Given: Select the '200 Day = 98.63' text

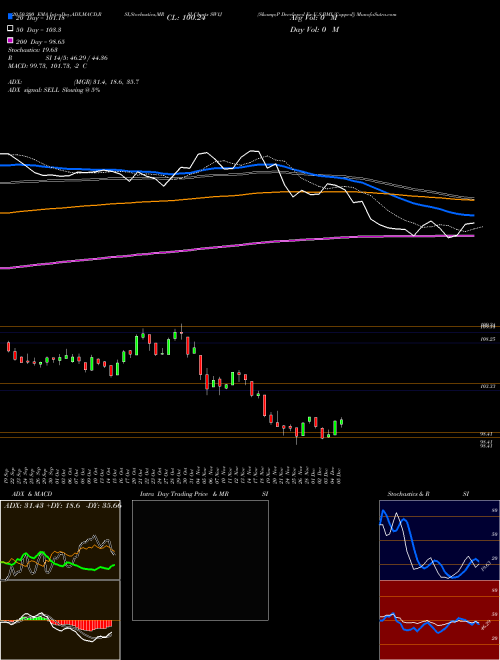Looking at the screenshot, I should point(40,42).
